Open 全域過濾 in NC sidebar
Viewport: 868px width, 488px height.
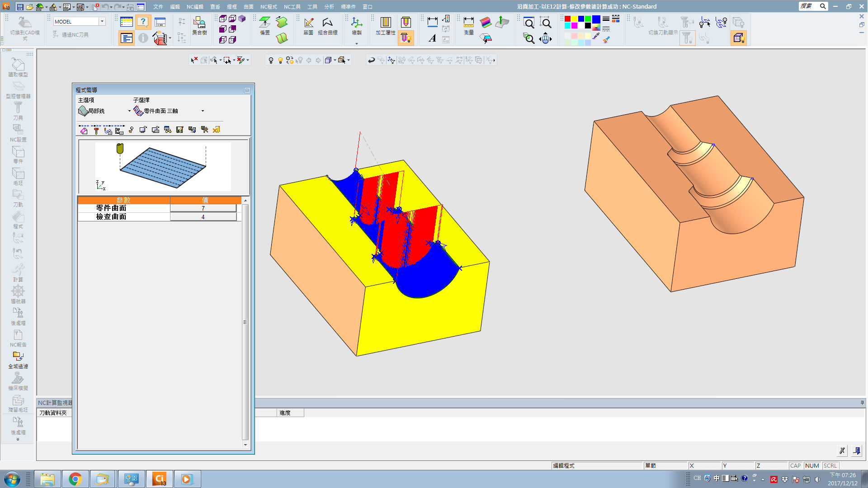(18, 360)
